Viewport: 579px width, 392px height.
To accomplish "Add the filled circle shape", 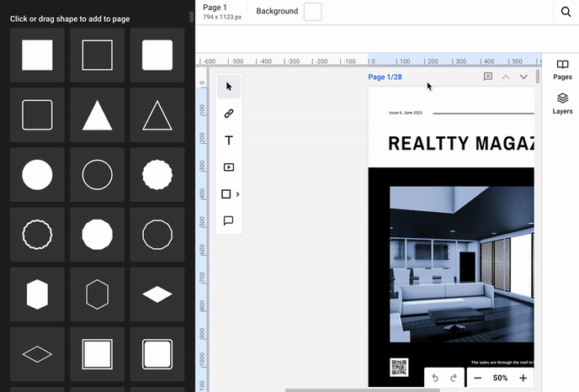I will pos(37,175).
